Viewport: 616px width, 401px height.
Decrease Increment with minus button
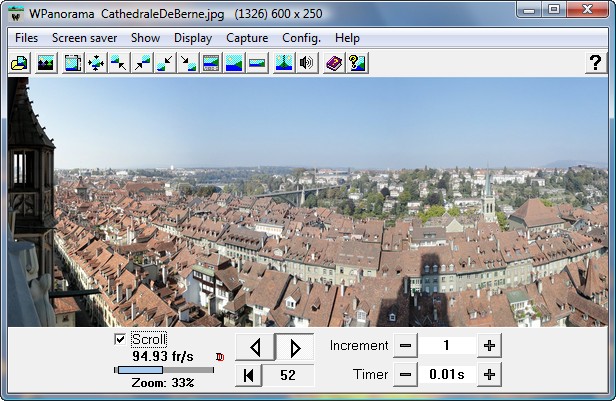coord(405,346)
